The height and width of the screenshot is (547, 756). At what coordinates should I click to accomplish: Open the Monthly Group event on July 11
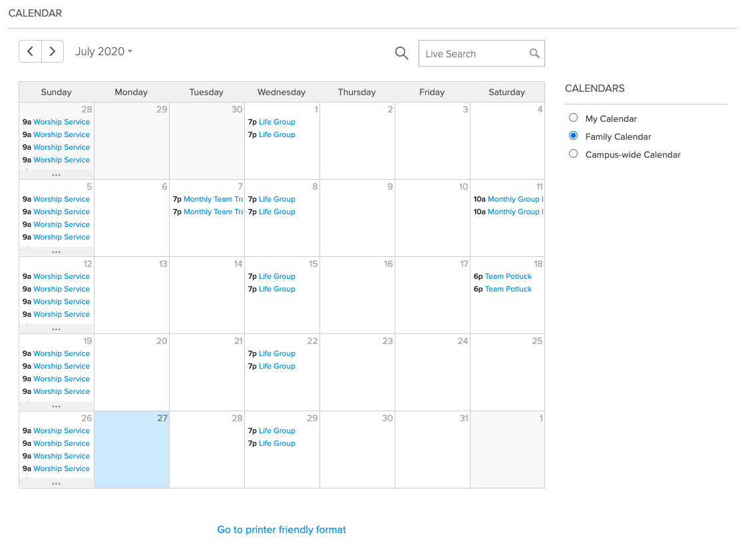pyautogui.click(x=514, y=199)
